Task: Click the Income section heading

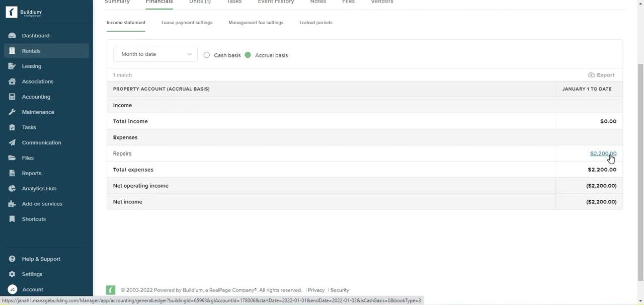Action: click(x=122, y=105)
